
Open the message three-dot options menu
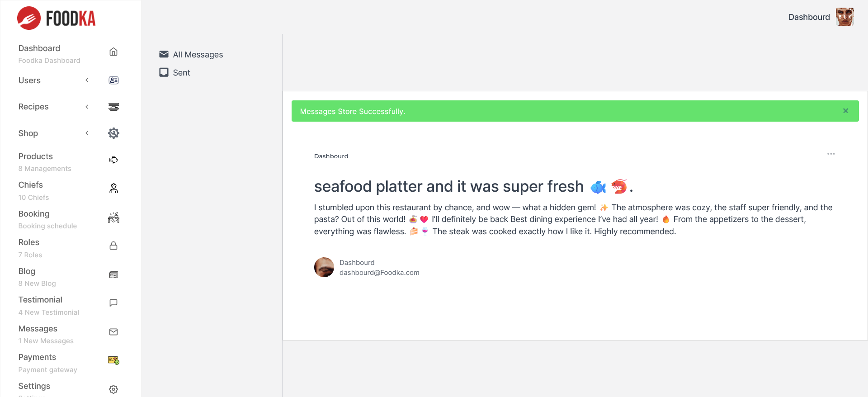(x=831, y=154)
